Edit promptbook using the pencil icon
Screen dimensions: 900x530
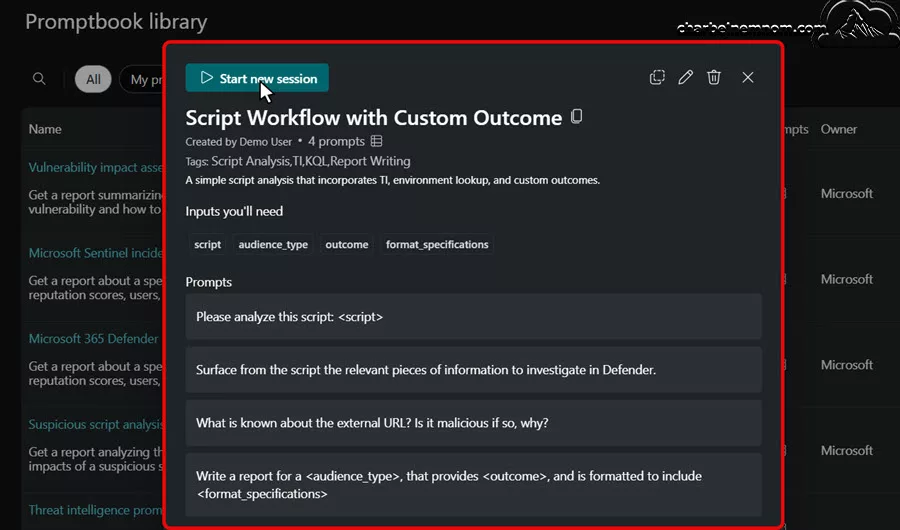pos(685,78)
